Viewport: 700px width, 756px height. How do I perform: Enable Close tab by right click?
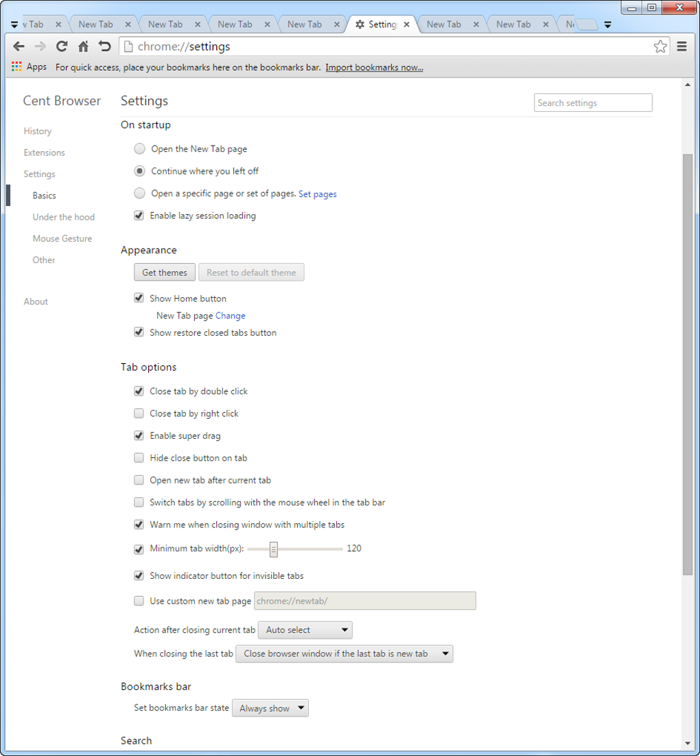point(139,413)
